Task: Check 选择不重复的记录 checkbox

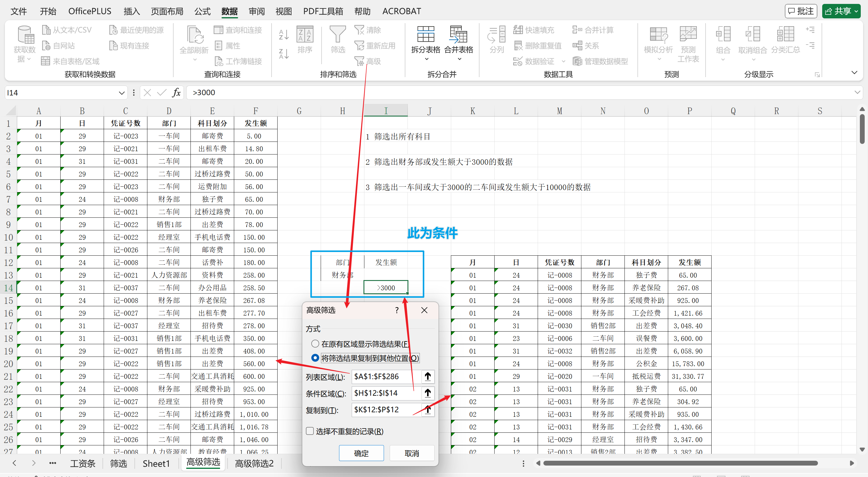Action: click(x=310, y=431)
